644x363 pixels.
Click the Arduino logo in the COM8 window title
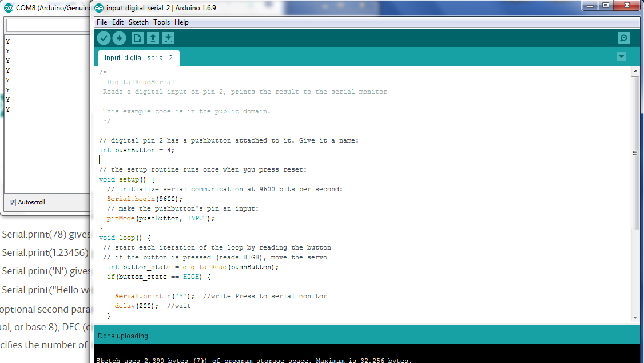pos(8,8)
